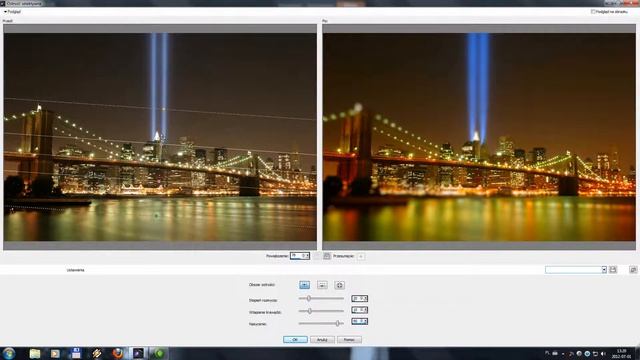The image size is (640, 360).
Task: Click the volume icon in system tray
Action: coord(603,353)
